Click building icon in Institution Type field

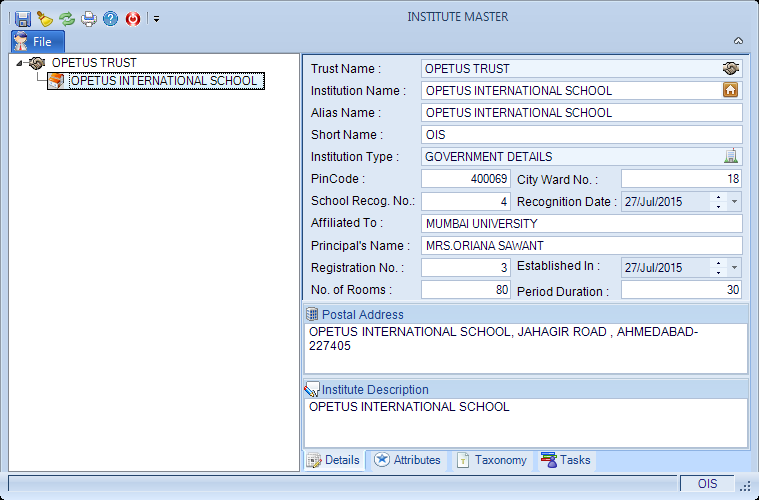pyautogui.click(x=730, y=156)
